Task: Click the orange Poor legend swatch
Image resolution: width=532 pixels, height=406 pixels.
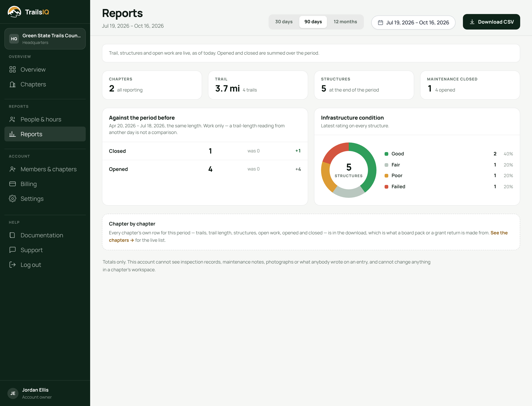Action: point(386,176)
